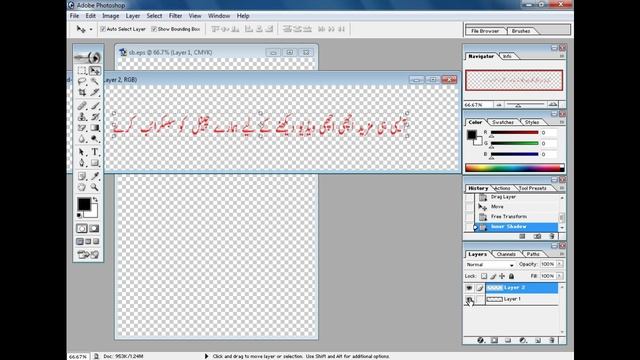640x360 pixels.
Task: Click Jump to ImageReady button
Action: (x=88, y=255)
